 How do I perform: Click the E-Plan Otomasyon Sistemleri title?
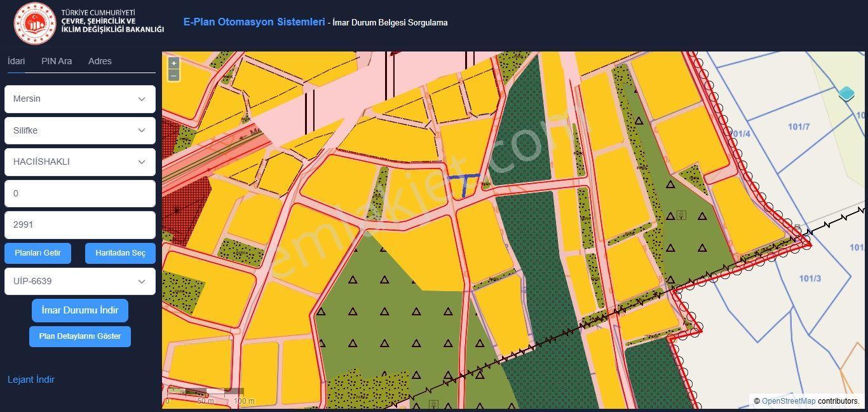(x=254, y=22)
